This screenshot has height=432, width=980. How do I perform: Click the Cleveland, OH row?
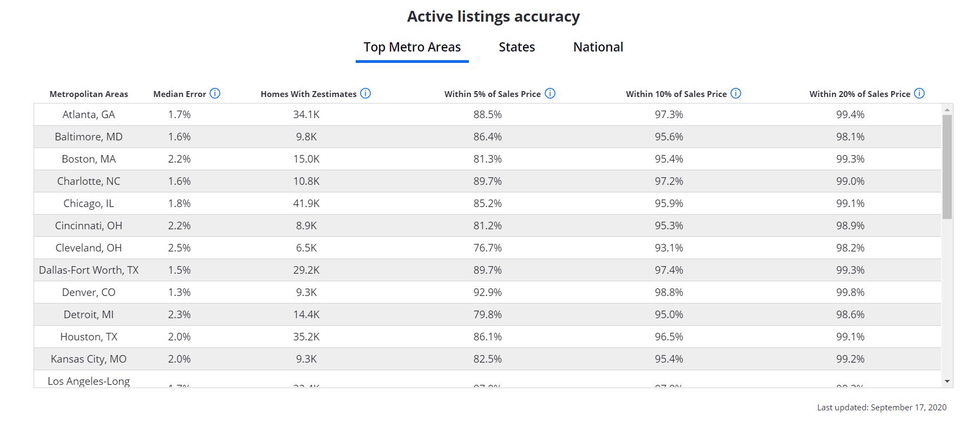[89, 248]
